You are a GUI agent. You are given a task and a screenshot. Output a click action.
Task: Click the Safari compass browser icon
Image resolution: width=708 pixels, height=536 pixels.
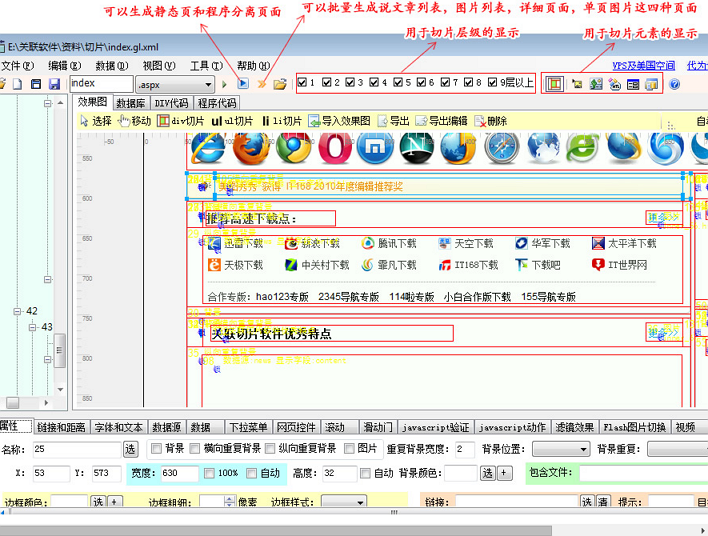(502, 147)
